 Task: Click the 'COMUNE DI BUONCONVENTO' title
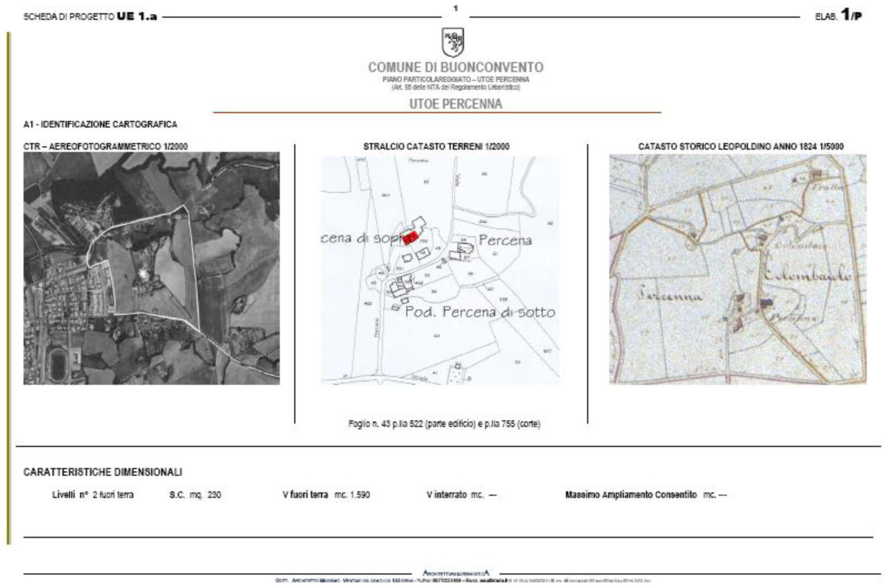pos(455,67)
